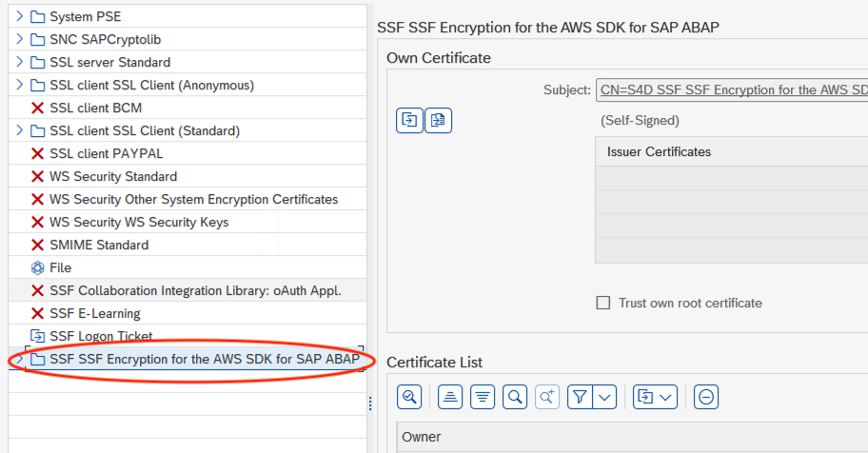Image resolution: width=868 pixels, height=453 pixels.
Task: Click red X beside SSF Collaboration Integration Library
Action: [38, 291]
